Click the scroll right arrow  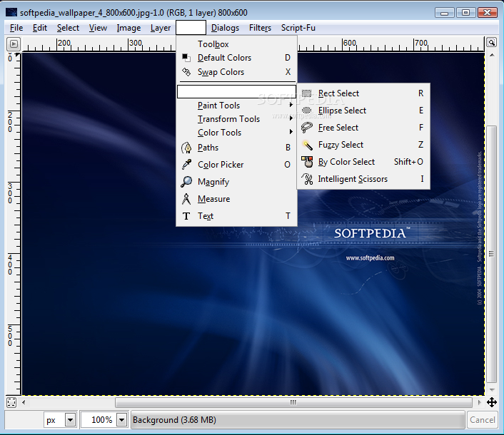[x=479, y=402]
